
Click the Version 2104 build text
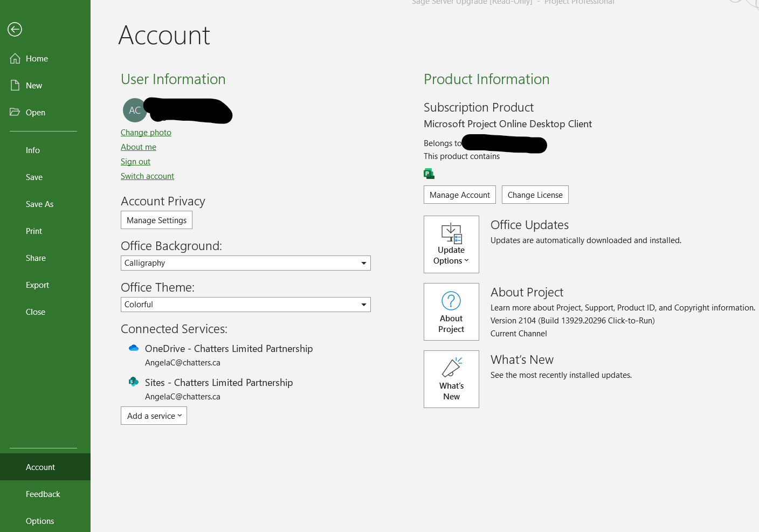click(572, 321)
